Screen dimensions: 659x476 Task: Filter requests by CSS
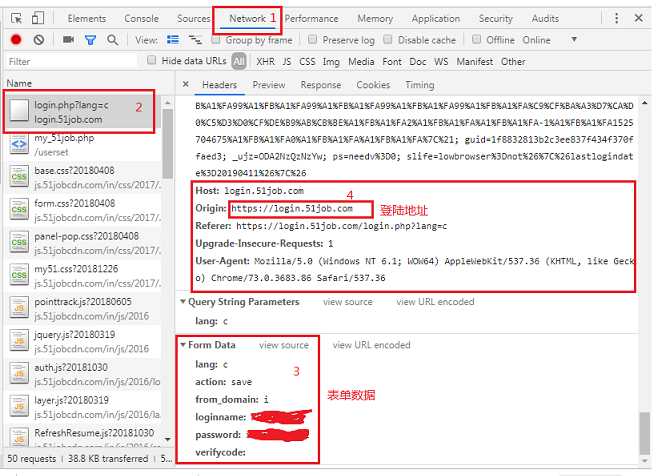point(307,62)
